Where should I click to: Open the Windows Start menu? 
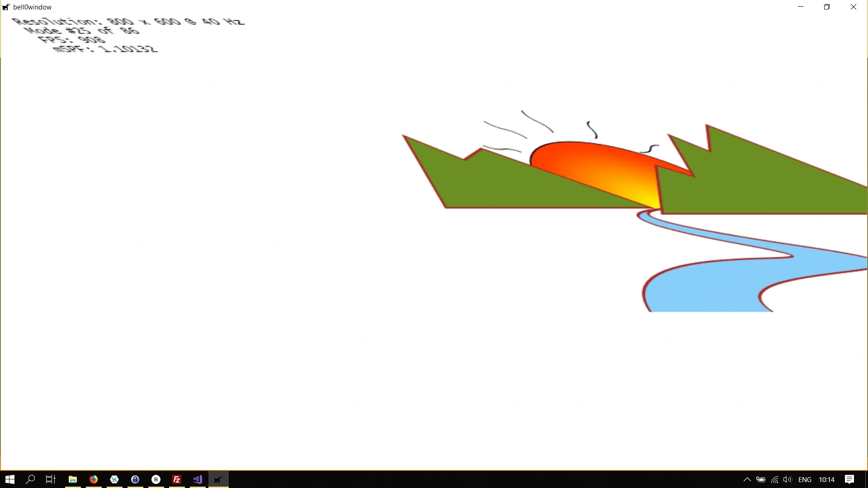10,479
